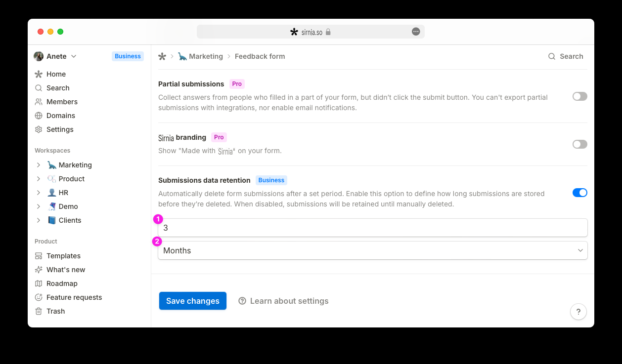This screenshot has width=622, height=364.
Task: Click the What's new sparkle icon
Action: (x=39, y=270)
